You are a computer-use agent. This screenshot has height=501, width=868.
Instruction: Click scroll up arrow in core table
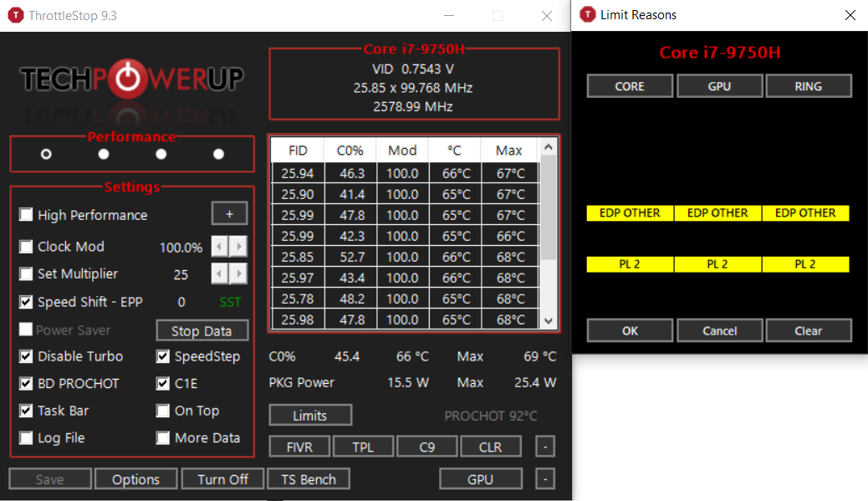549,146
